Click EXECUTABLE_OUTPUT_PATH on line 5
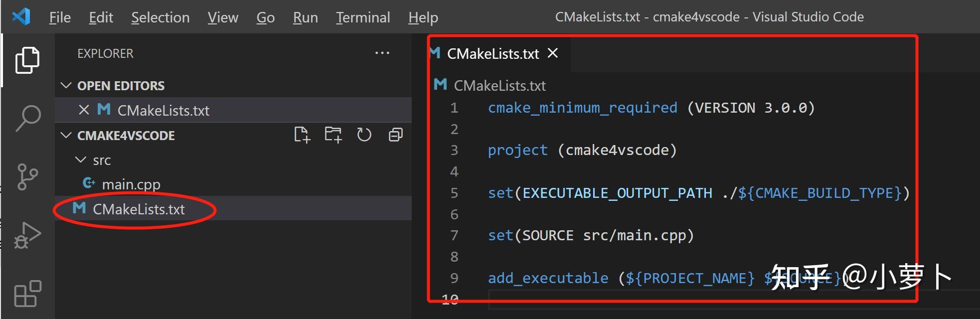Screen dimensions: 980x319 (x=617, y=193)
